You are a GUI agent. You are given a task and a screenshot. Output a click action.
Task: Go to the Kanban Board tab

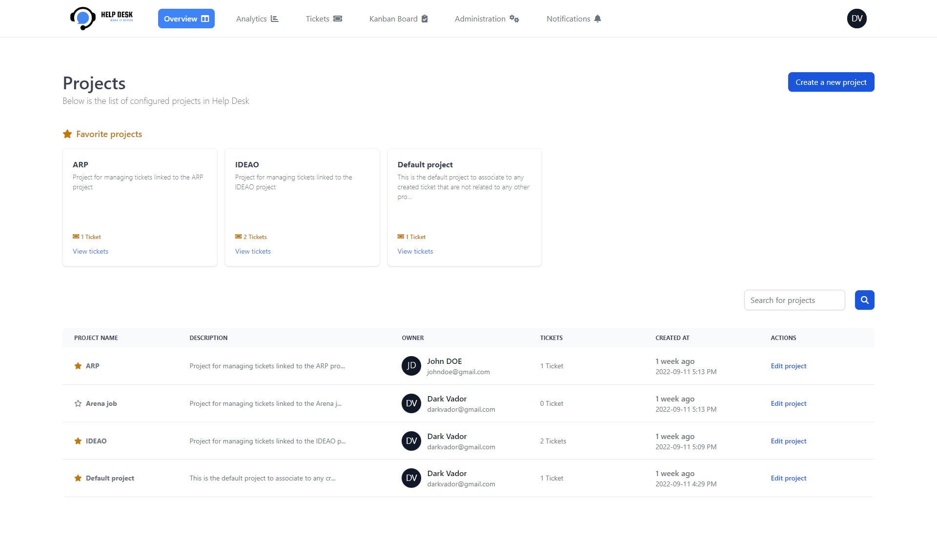pos(398,19)
